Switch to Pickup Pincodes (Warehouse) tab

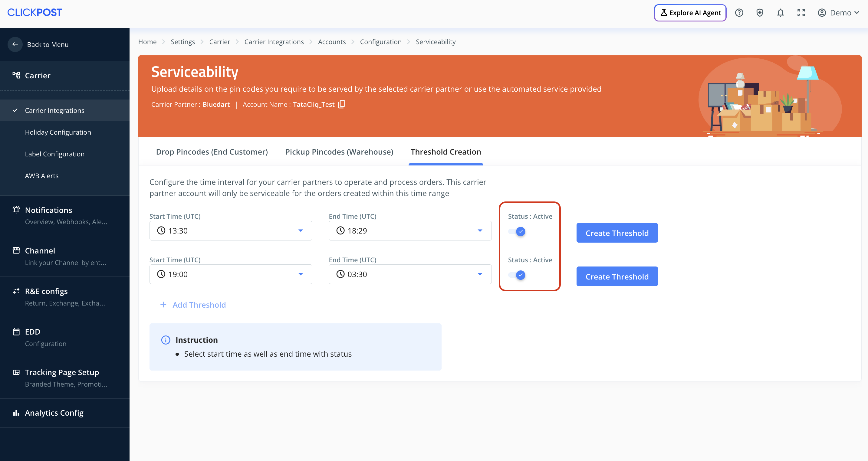coord(339,152)
